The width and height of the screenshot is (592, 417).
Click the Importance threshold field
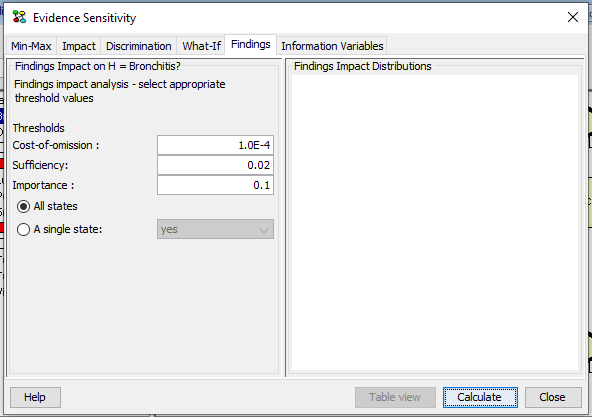(215, 185)
